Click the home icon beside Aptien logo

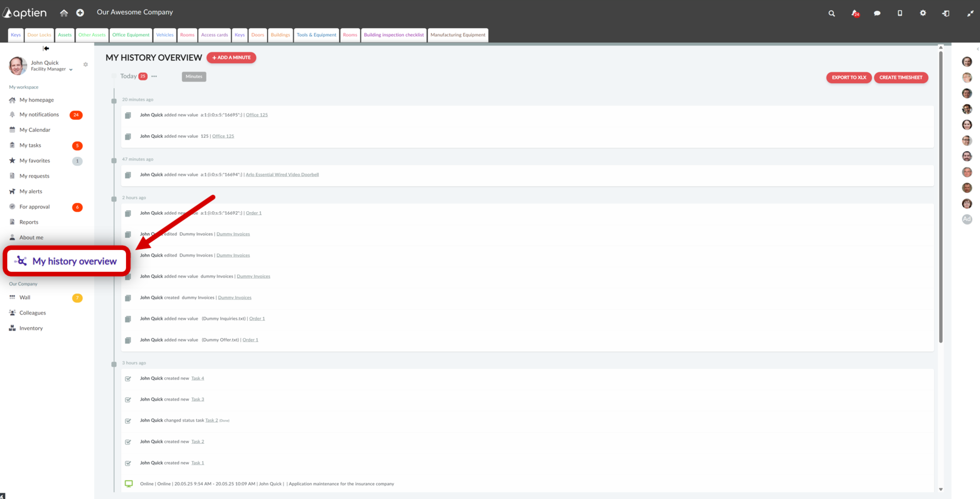coord(64,13)
